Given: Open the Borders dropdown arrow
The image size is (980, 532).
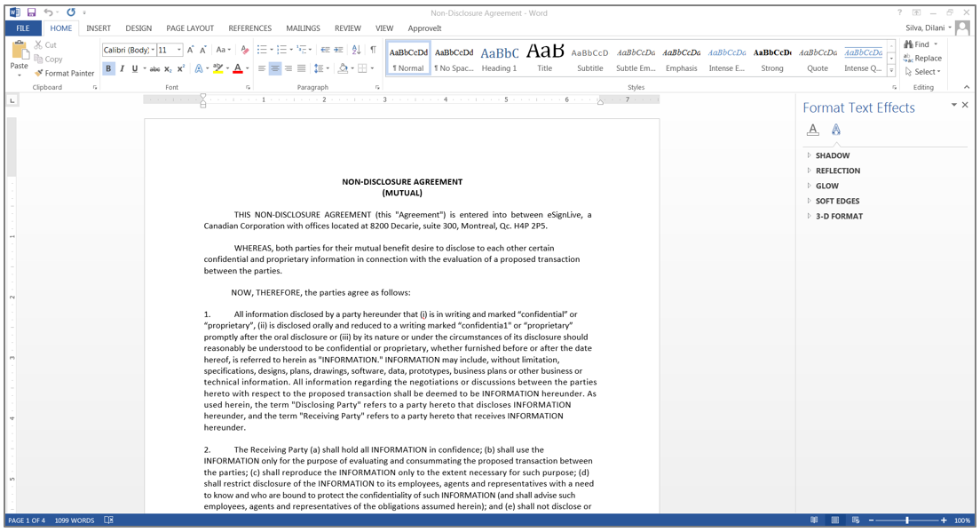Looking at the screenshot, I should tap(372, 68).
